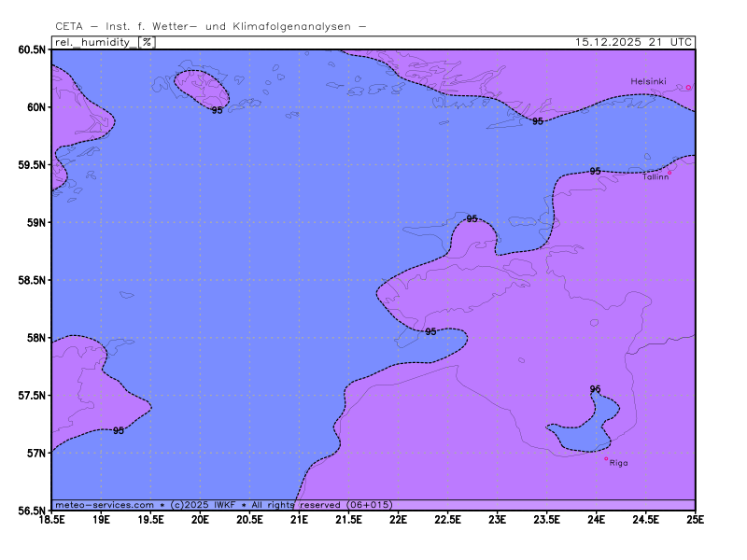Click the Tallinn city marker dot
This screenshot has height=560, width=747.
[669, 172]
